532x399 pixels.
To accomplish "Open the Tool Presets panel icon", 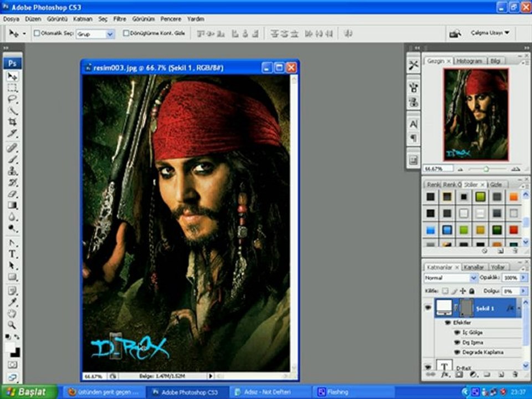I will click(x=413, y=65).
